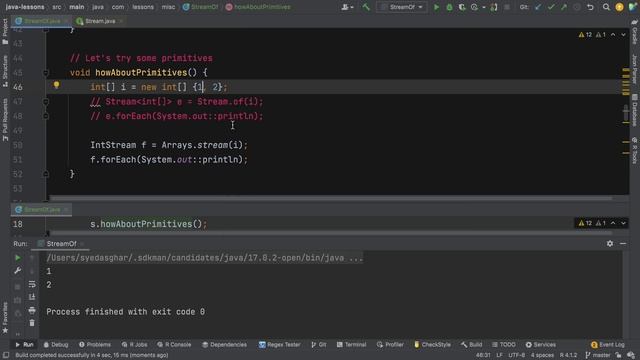Screen dimensions: 640x360
Task: Collapse the comment block fold on line 47
Action: 46,102
